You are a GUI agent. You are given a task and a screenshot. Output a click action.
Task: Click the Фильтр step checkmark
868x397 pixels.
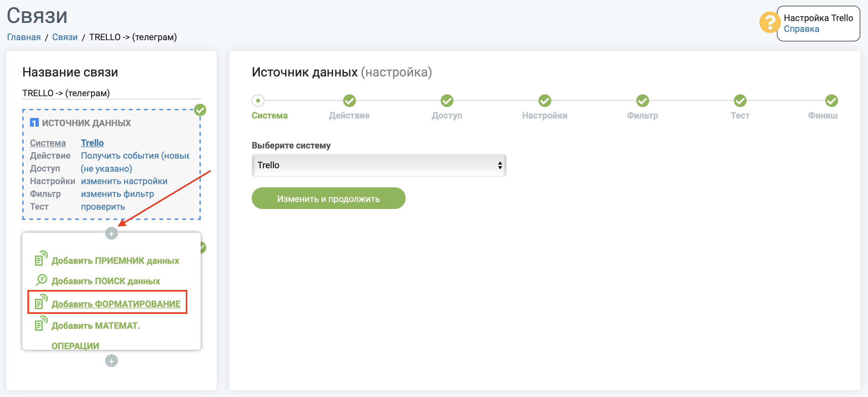coord(643,100)
